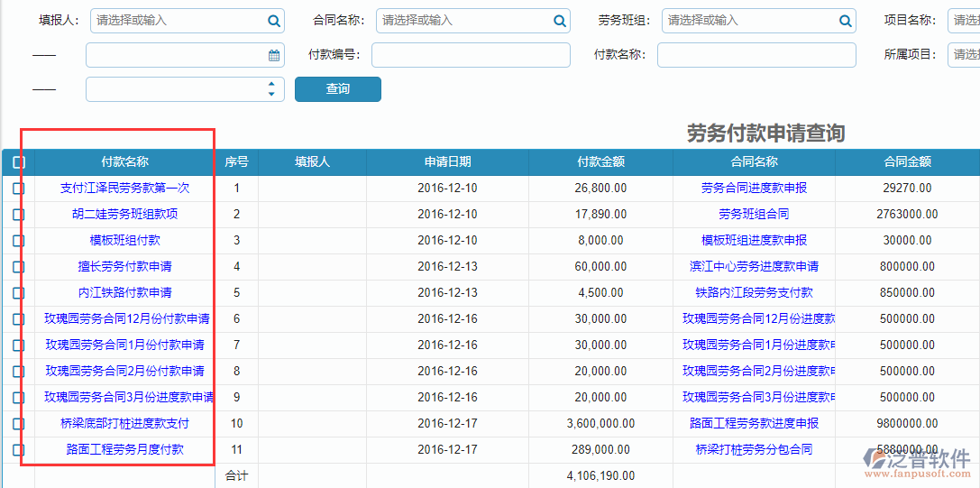Image resolution: width=980 pixels, height=488 pixels.
Task: Click search icon in 填报人 field
Action: (274, 21)
